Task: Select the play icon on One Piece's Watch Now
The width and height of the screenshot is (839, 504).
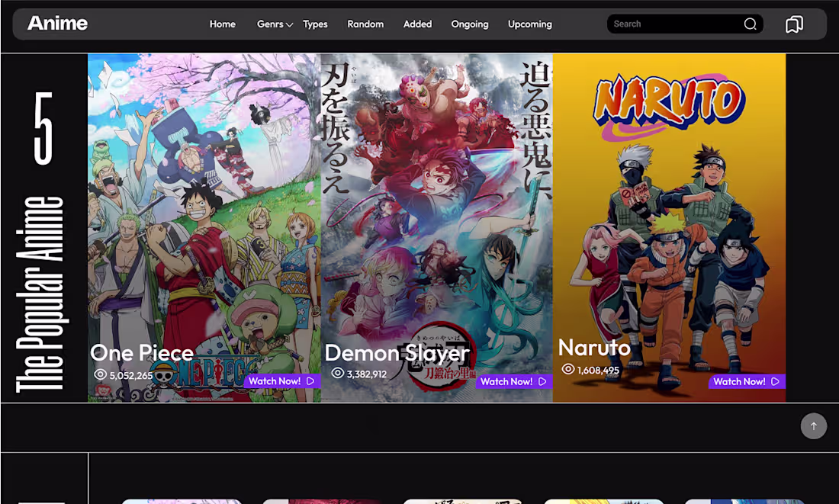Action: [x=311, y=380]
